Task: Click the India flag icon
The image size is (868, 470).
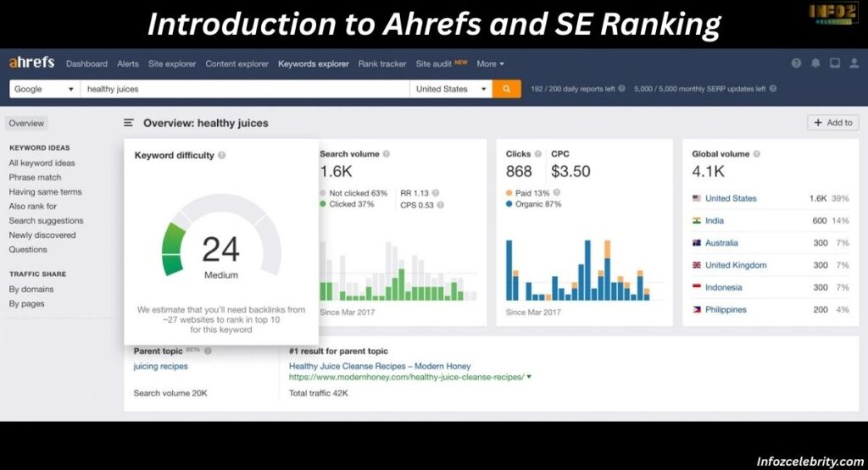Action: [697, 220]
